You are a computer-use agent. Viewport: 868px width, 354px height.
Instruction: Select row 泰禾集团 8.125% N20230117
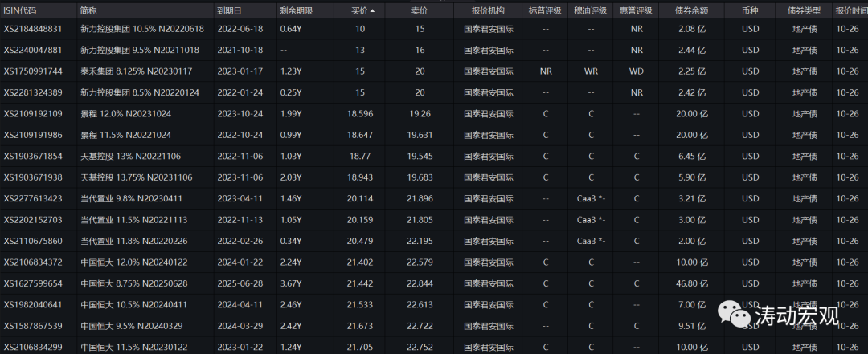(131, 71)
